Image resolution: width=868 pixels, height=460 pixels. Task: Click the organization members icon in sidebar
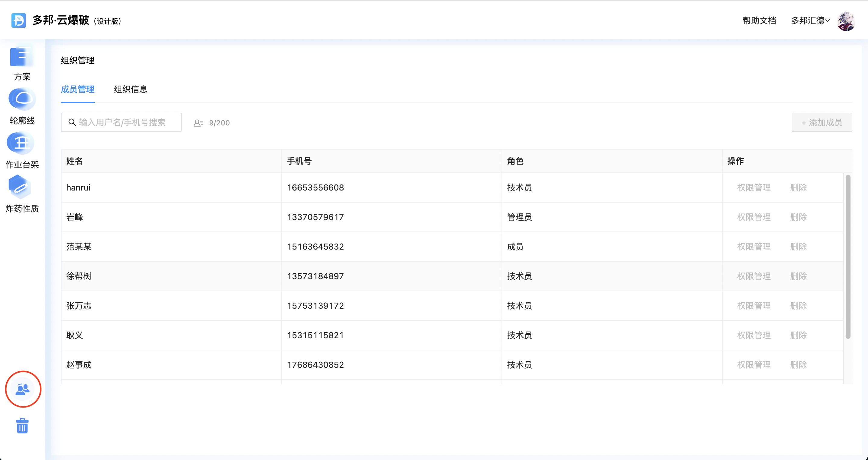click(x=23, y=389)
